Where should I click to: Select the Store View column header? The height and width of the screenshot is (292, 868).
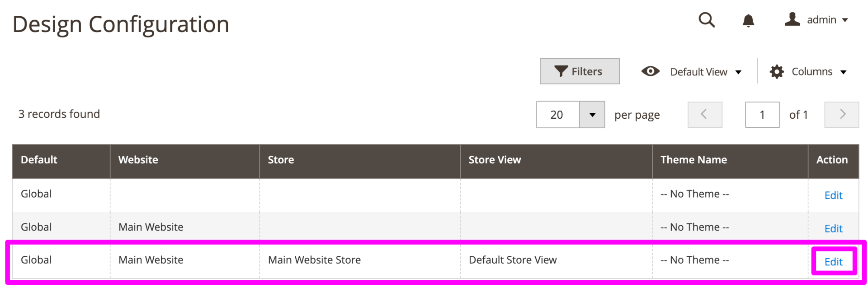pos(495,160)
